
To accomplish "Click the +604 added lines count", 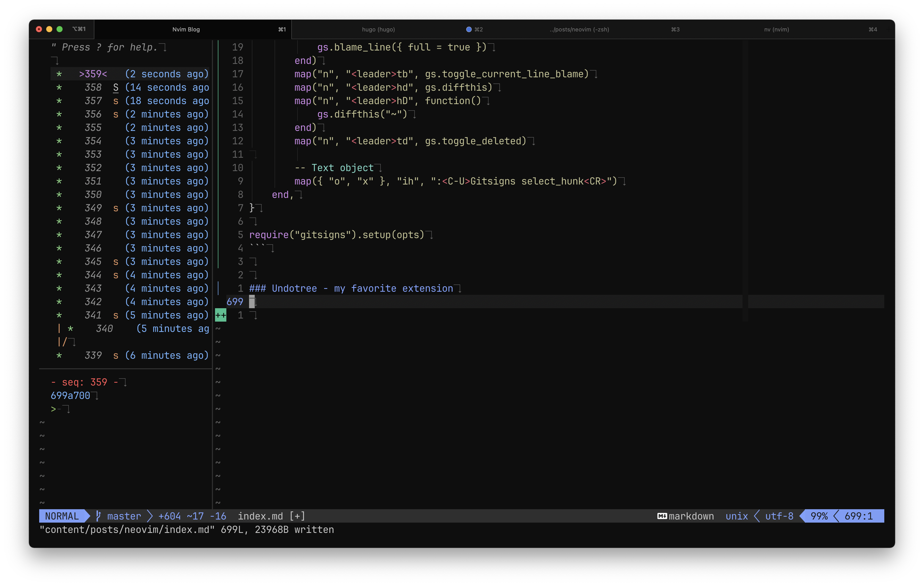I will [169, 516].
